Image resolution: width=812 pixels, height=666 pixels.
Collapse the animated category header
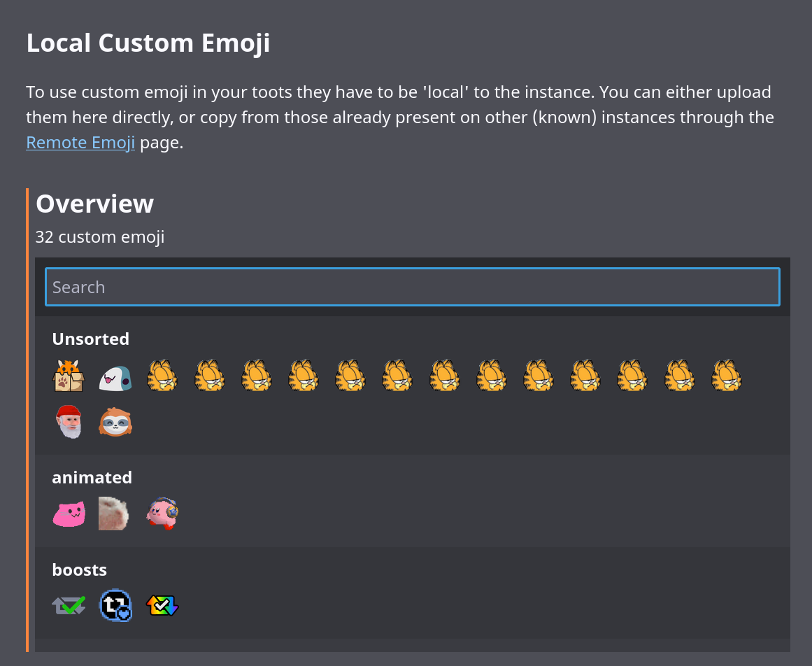(92, 477)
